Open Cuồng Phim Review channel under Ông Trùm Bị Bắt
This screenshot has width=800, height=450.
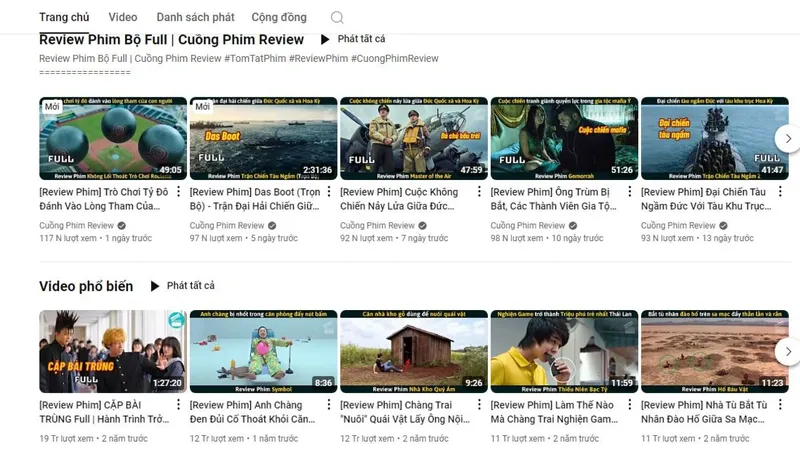click(528, 226)
